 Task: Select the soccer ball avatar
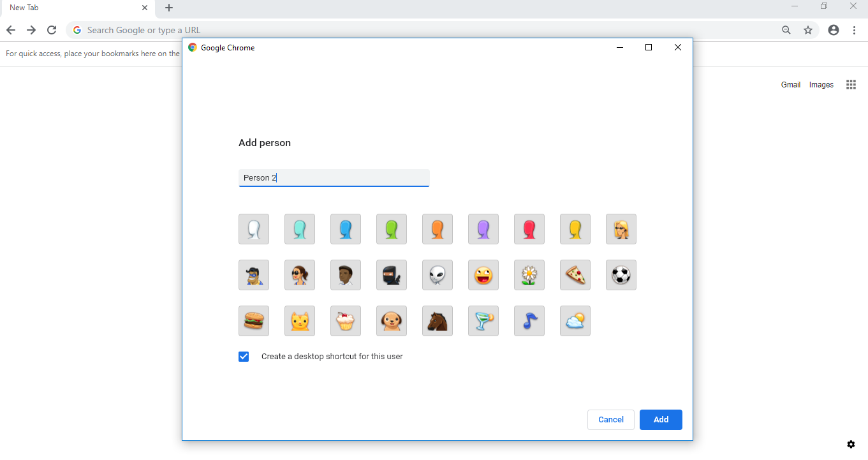621,275
